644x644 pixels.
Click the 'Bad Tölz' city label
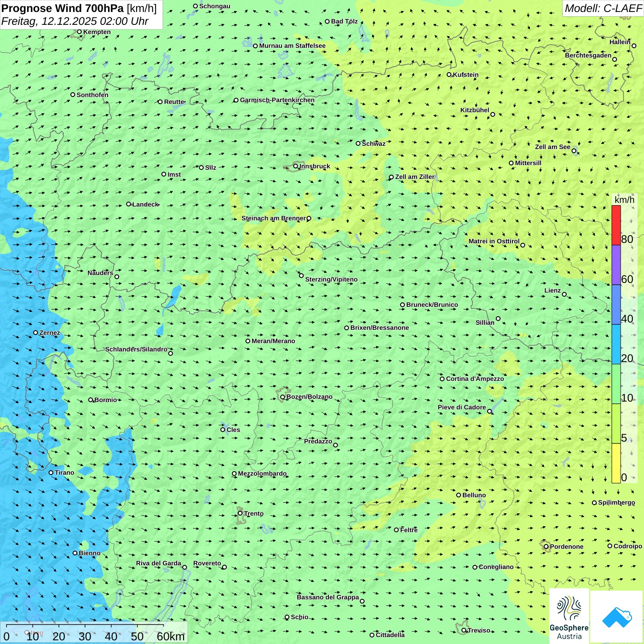tap(344, 21)
